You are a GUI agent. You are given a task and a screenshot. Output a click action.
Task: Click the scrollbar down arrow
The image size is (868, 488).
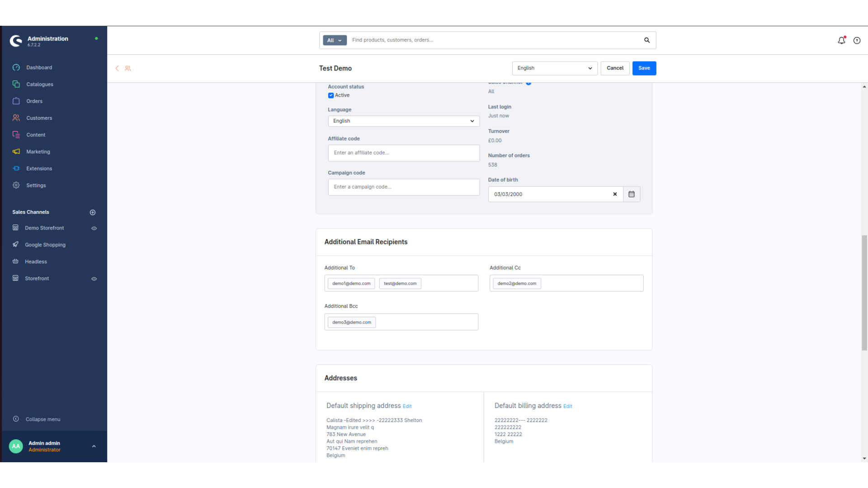[x=864, y=459]
